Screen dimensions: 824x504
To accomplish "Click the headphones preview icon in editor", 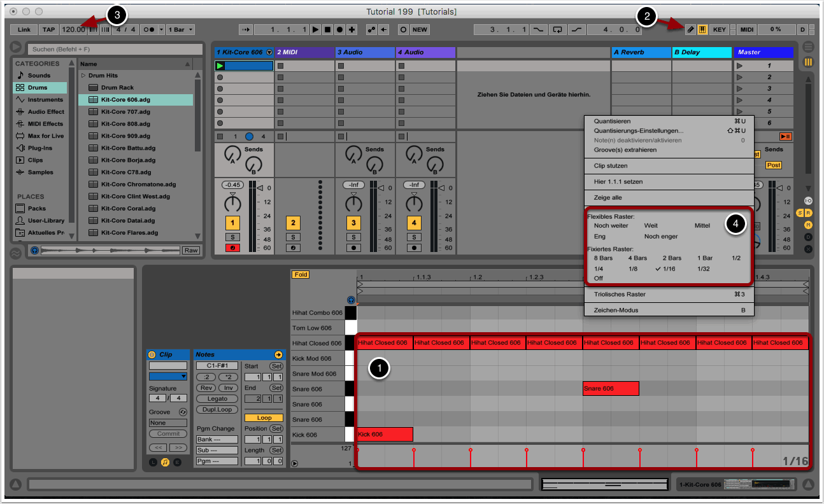I will [350, 300].
